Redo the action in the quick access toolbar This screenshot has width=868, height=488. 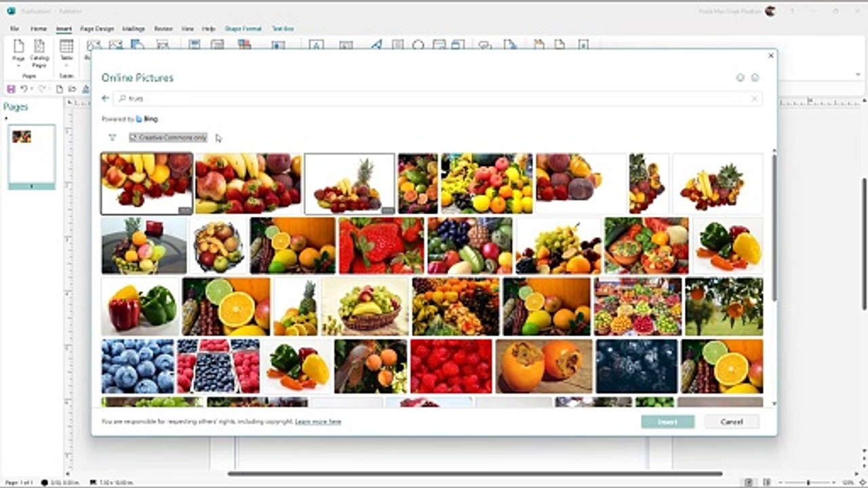click(x=41, y=89)
